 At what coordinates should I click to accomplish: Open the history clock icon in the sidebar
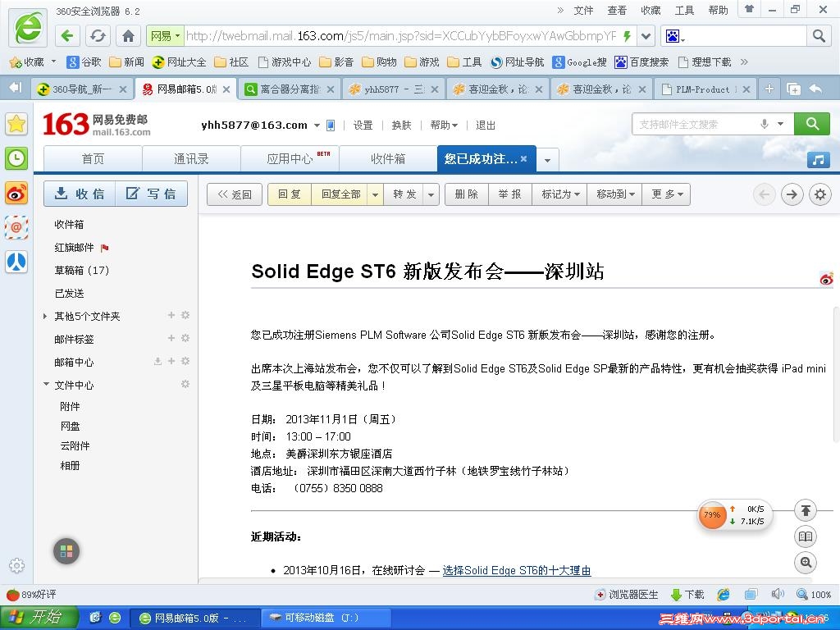(x=16, y=158)
